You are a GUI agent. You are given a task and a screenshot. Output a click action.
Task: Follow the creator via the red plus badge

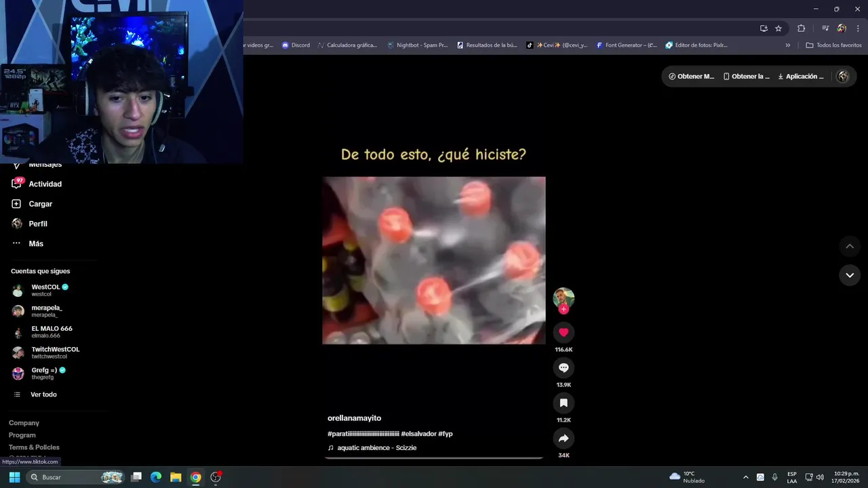[x=564, y=309]
